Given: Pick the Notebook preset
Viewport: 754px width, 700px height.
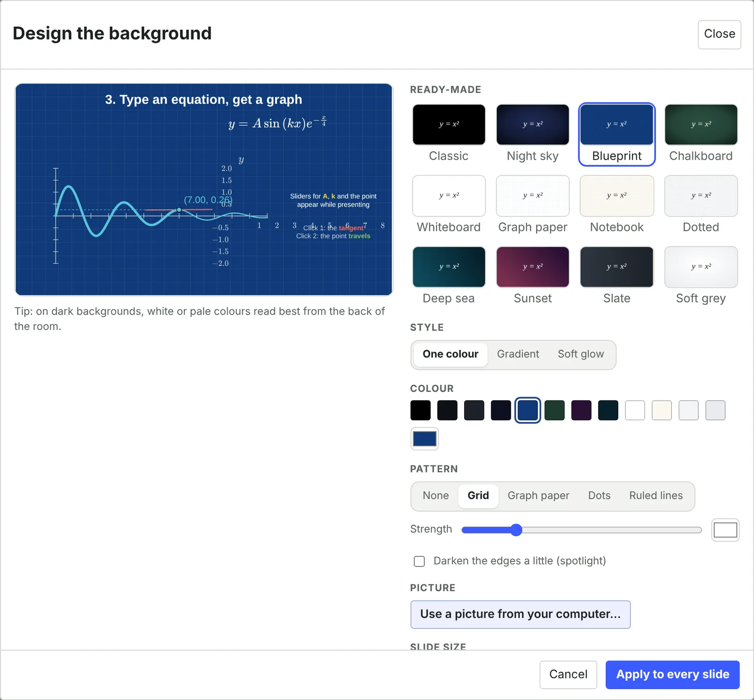Looking at the screenshot, I should pyautogui.click(x=617, y=205).
